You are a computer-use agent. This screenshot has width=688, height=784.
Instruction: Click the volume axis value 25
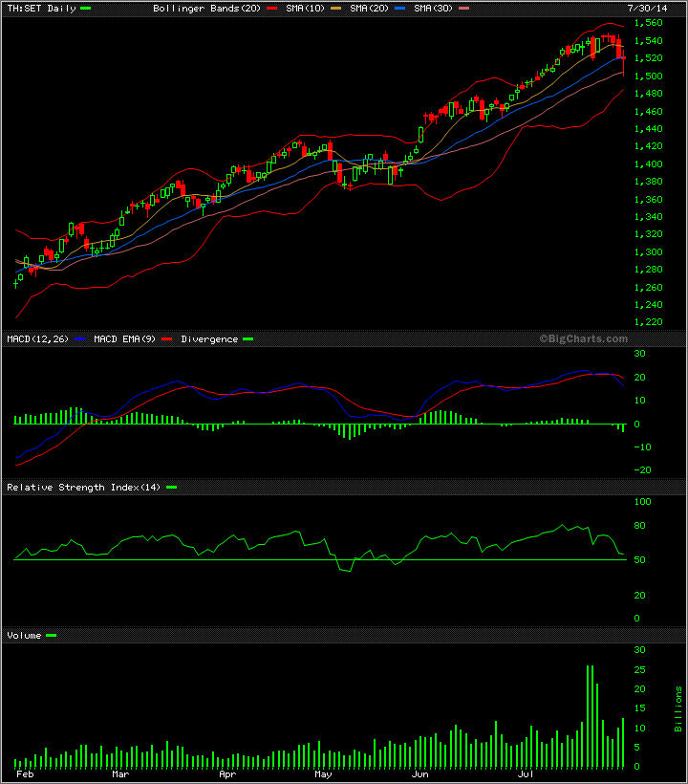pyautogui.click(x=639, y=670)
